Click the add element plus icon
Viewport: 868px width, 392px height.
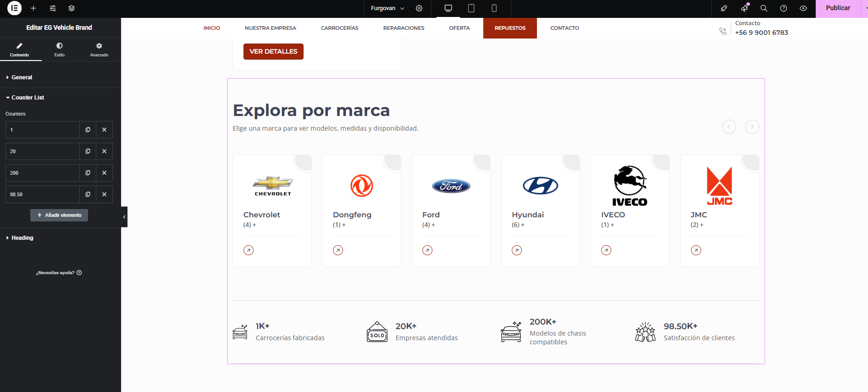click(33, 8)
